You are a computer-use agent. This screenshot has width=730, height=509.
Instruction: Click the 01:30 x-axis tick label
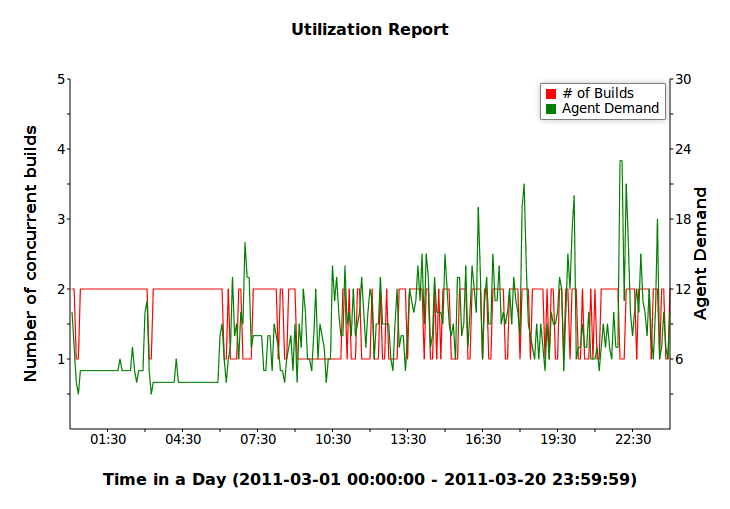(108, 440)
